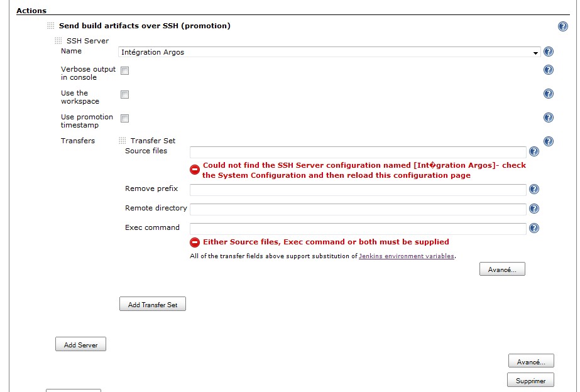The image size is (580, 392).
Task: Open help icon for Exec command field
Action: point(534,228)
